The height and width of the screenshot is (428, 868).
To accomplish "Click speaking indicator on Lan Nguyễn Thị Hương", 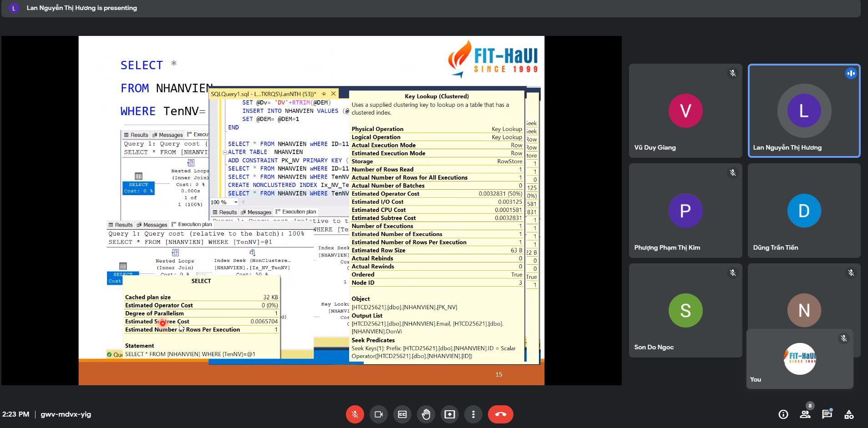I will pos(851,73).
